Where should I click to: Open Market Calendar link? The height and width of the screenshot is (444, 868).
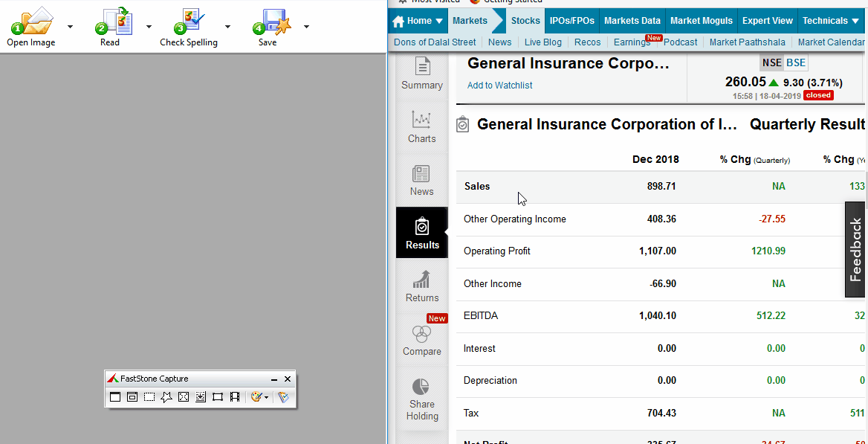831,42
